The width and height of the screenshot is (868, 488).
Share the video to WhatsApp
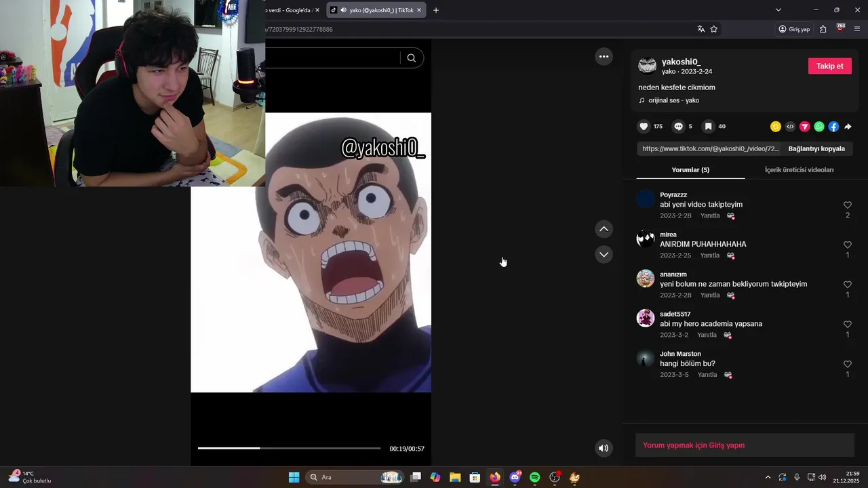click(x=819, y=127)
